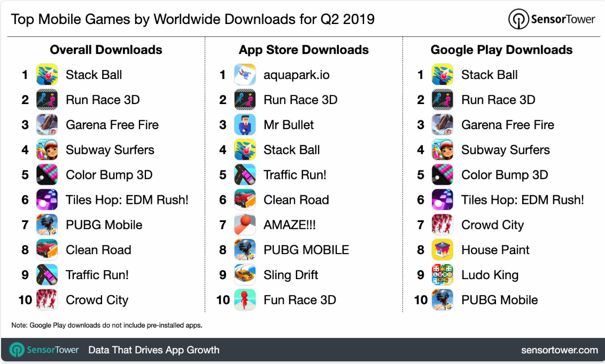Select the Mr Bullet game icon
Screen dimensions: 605x364
coord(245,125)
